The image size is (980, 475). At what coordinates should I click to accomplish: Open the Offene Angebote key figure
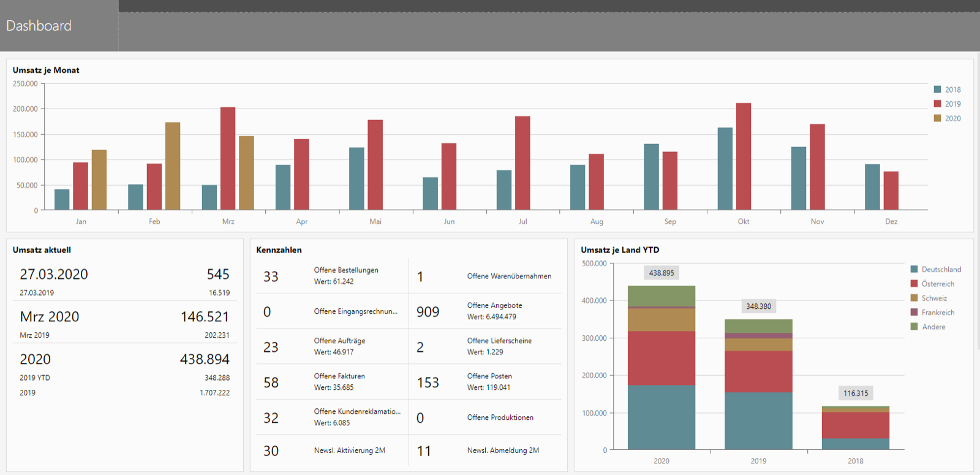(486, 311)
